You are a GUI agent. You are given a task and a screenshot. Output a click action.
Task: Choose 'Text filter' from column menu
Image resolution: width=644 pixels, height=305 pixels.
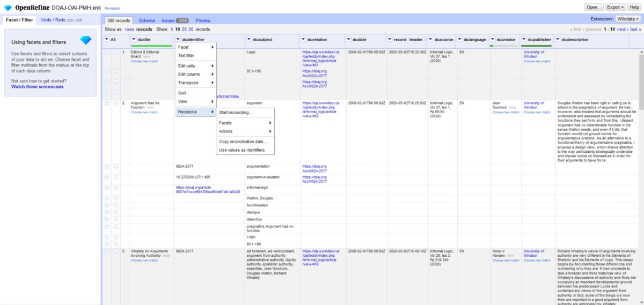click(195, 56)
